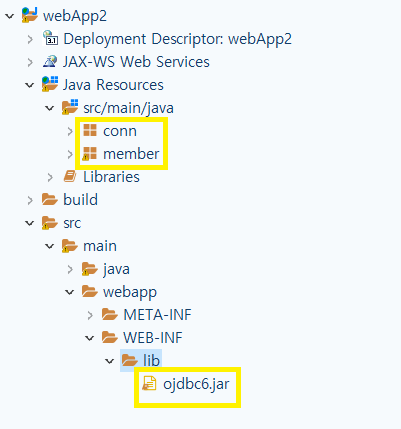Collapse the WEB-INF folder

(90, 338)
